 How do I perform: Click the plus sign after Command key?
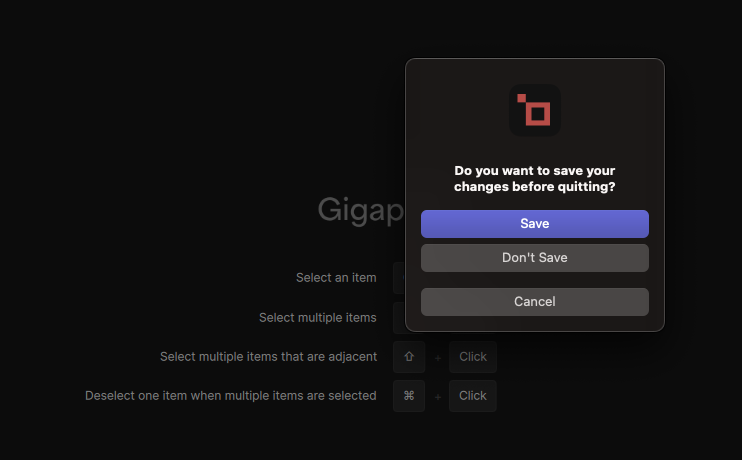point(438,397)
